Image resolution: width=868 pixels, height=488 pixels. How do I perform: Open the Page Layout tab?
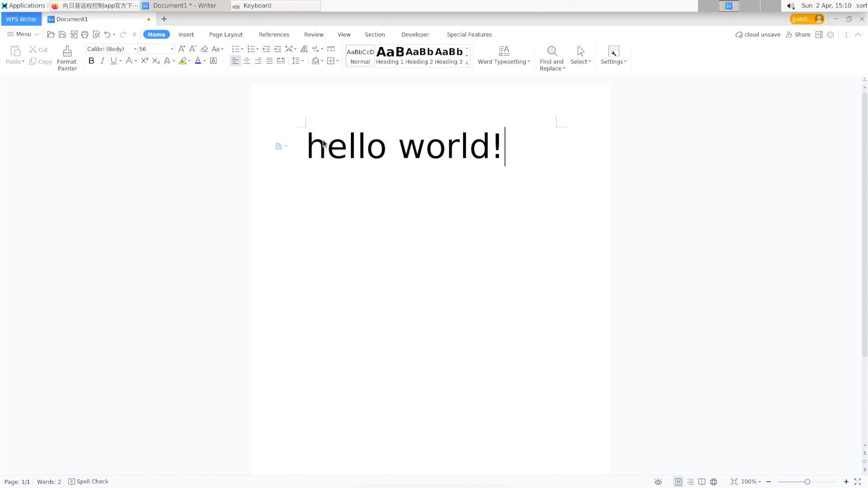226,35
